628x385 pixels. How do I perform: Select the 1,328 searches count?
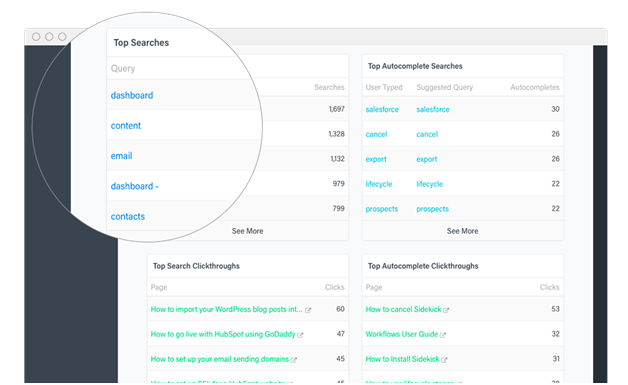(336, 134)
